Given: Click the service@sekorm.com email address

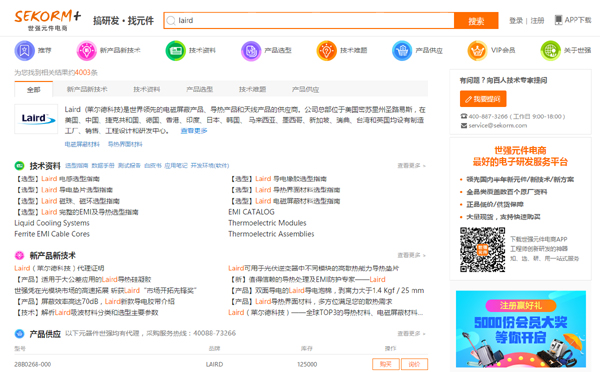Looking at the screenshot, I should click(x=497, y=126).
